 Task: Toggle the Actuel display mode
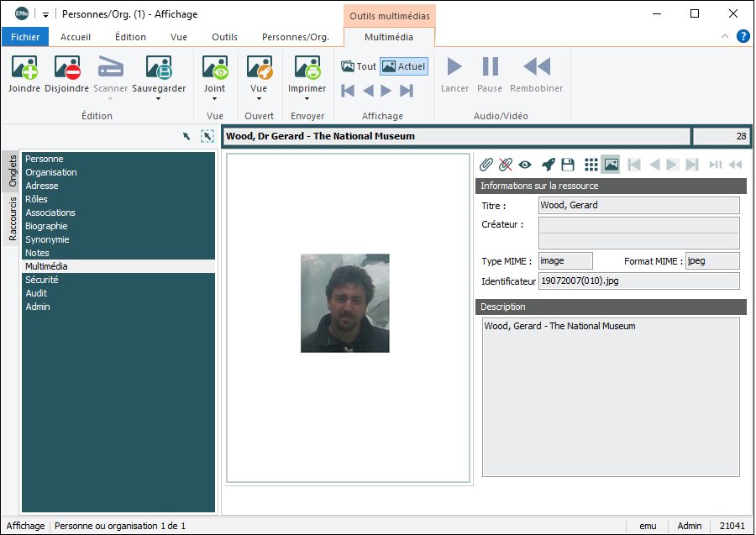404,66
